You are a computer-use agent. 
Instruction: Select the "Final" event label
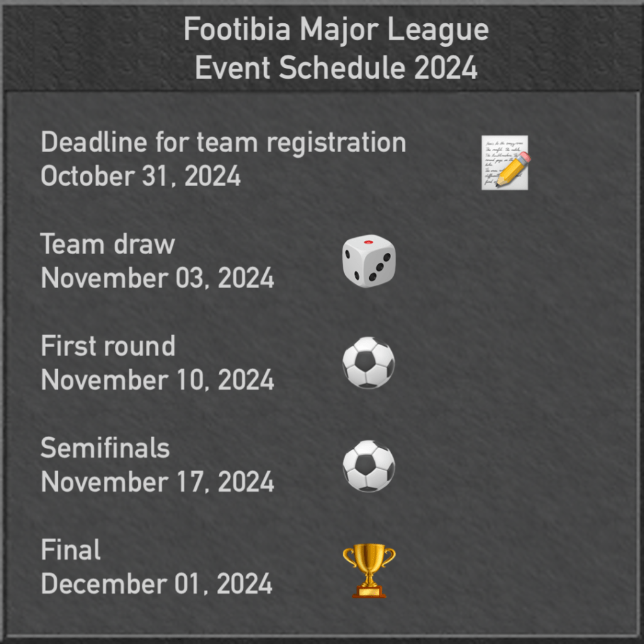pyautogui.click(x=70, y=550)
